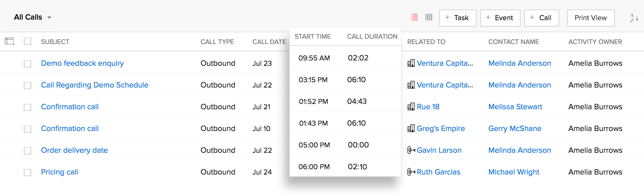Sort by the Start Time column header
Screen dimensions: 644x196
[x=312, y=37]
